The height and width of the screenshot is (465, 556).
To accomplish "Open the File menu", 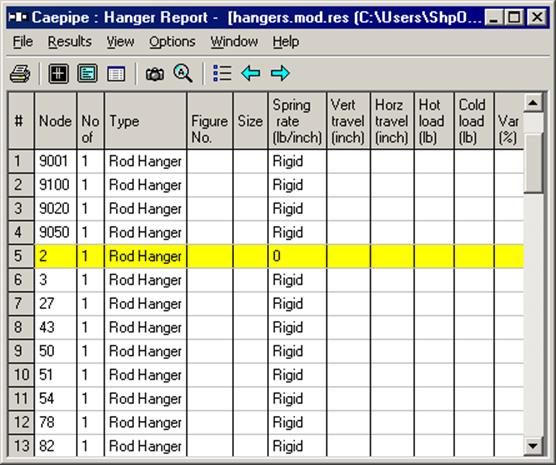I will click(x=23, y=42).
